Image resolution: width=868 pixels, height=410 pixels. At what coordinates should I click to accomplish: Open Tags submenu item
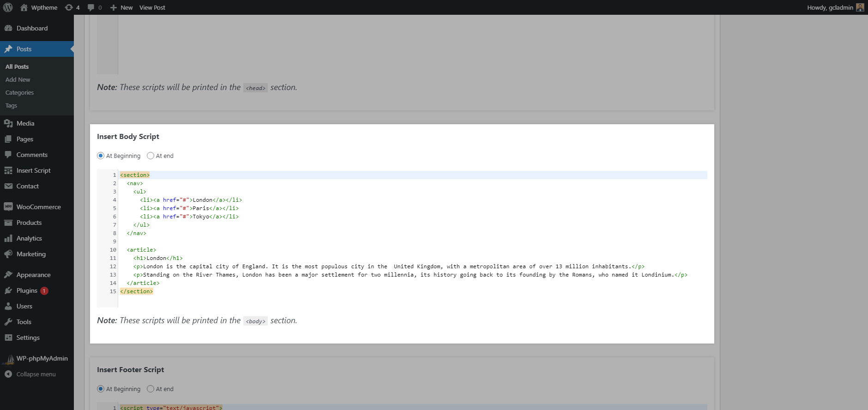click(11, 105)
